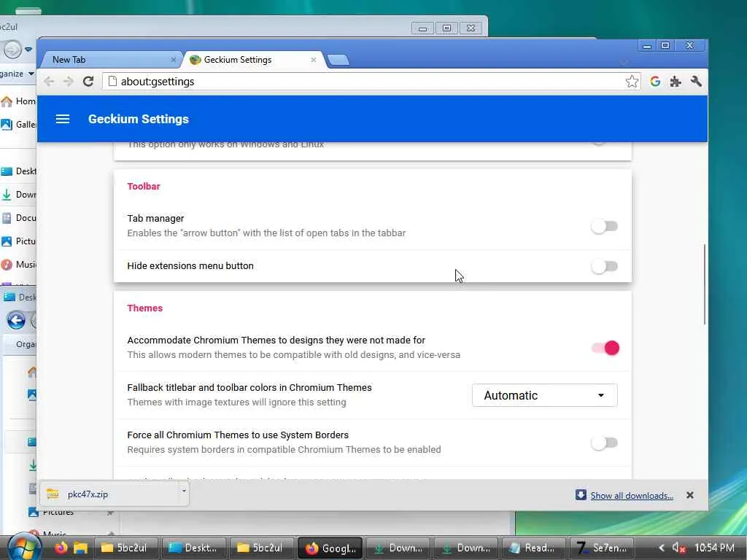Switch to the Se7en... taskbar window
The image size is (747, 560).
[602, 548]
